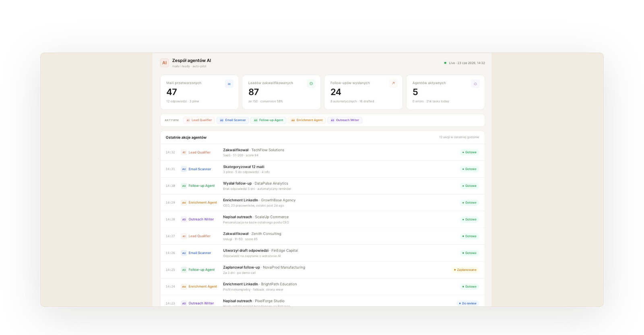This screenshot has width=644, height=335.
Task: Click Wysłał follow-up DataPulse Analytics entry
Action: click(256, 184)
